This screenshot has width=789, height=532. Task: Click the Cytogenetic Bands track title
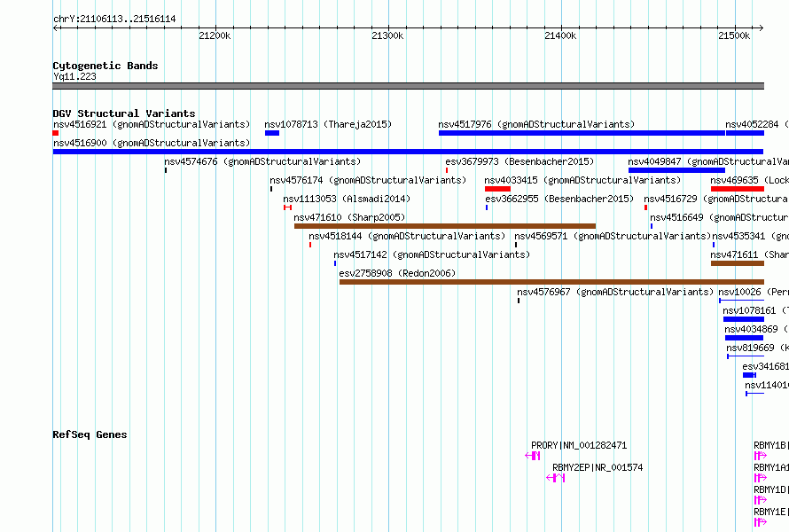(105, 66)
